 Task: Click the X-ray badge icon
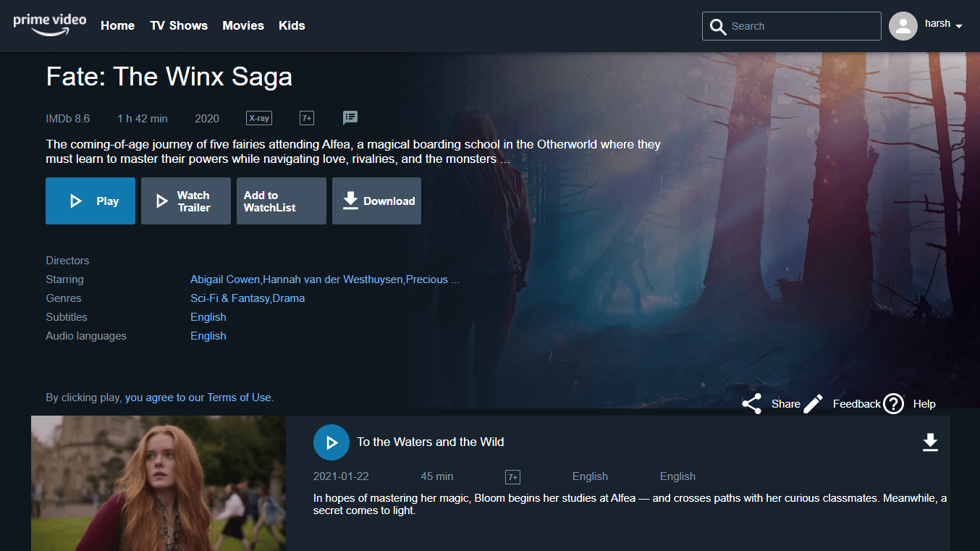click(x=259, y=118)
